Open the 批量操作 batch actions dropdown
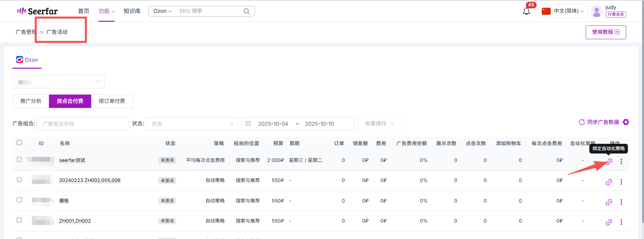This screenshot has height=239, width=644. click(380, 124)
